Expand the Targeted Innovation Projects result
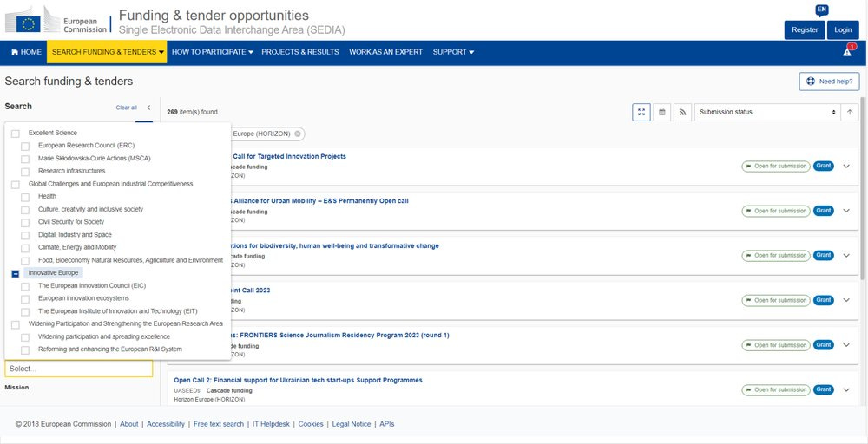868x444 pixels. click(845, 166)
